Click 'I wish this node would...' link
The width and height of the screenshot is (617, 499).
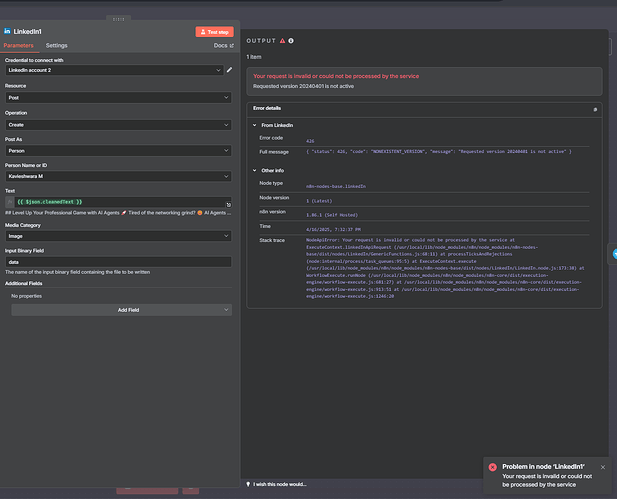click(x=280, y=484)
